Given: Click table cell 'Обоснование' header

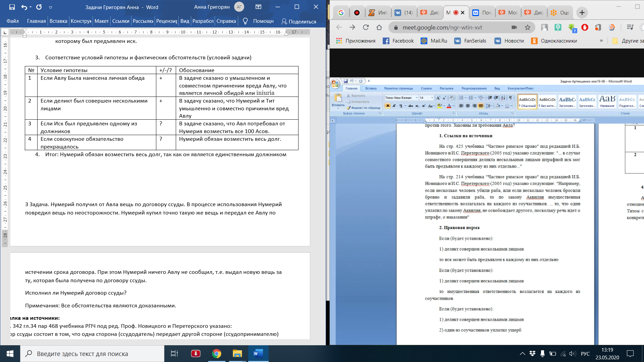Looking at the screenshot, I should pyautogui.click(x=237, y=70).
